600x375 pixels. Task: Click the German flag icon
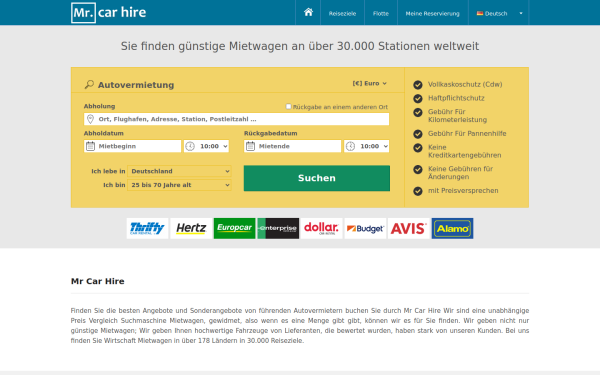pyautogui.click(x=479, y=13)
